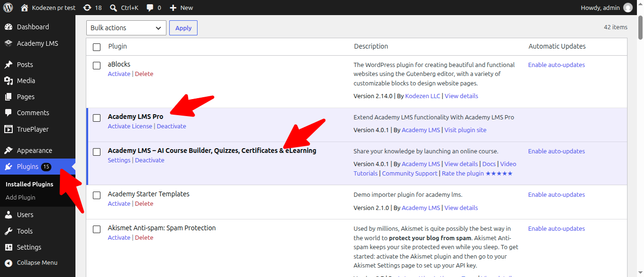Viewport: 644px width, 277px height.
Task: Click the Dashboard gauge icon
Action: [x=8, y=27]
